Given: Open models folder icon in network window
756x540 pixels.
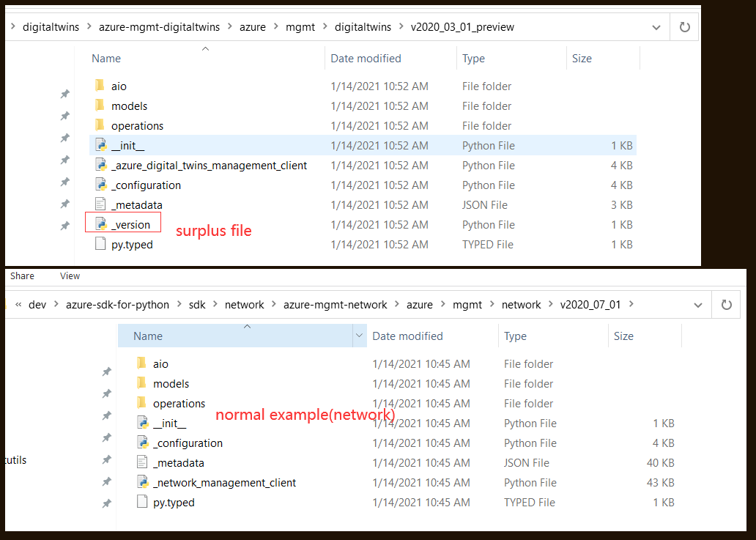Looking at the screenshot, I should pos(142,383).
